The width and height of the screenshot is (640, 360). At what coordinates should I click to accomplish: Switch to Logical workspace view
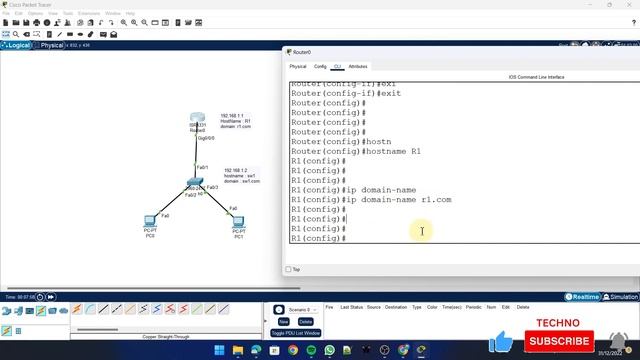(x=16, y=45)
